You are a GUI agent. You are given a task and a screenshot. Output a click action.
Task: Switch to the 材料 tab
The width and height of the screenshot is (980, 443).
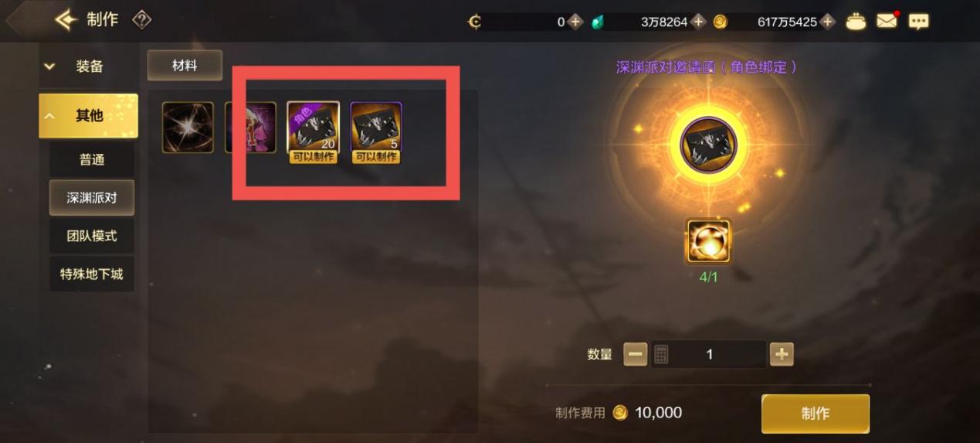click(x=185, y=66)
